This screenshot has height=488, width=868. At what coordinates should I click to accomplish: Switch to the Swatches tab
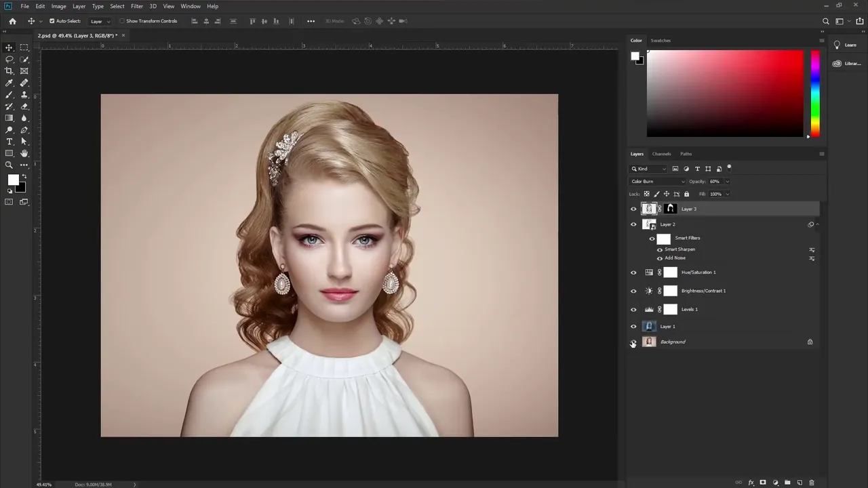[x=660, y=41]
